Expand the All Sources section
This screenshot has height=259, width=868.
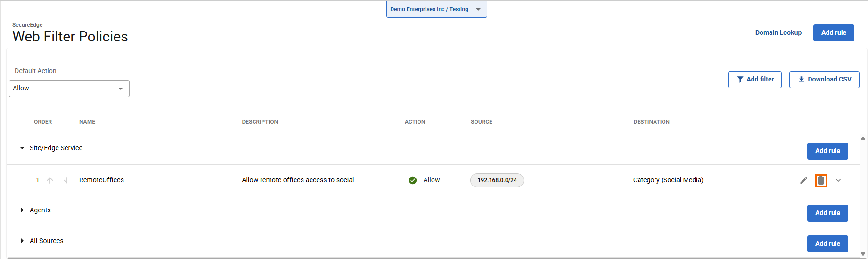click(22, 241)
